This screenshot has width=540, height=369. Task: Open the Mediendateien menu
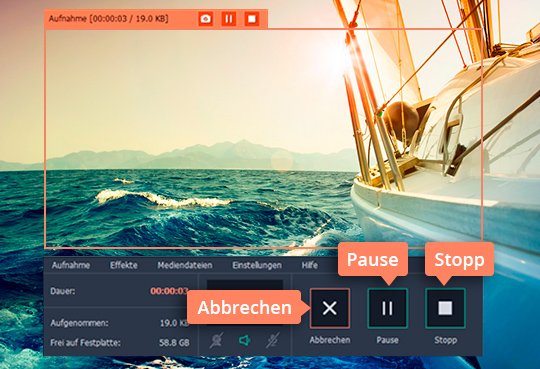point(185,265)
